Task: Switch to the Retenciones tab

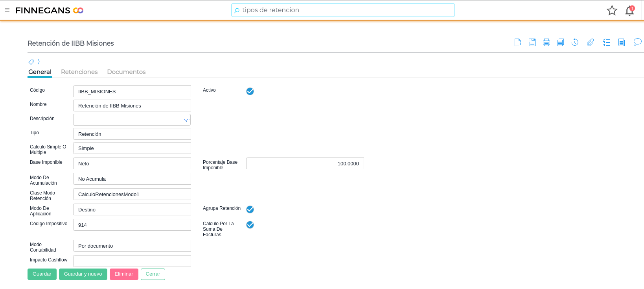Action: 79,72
